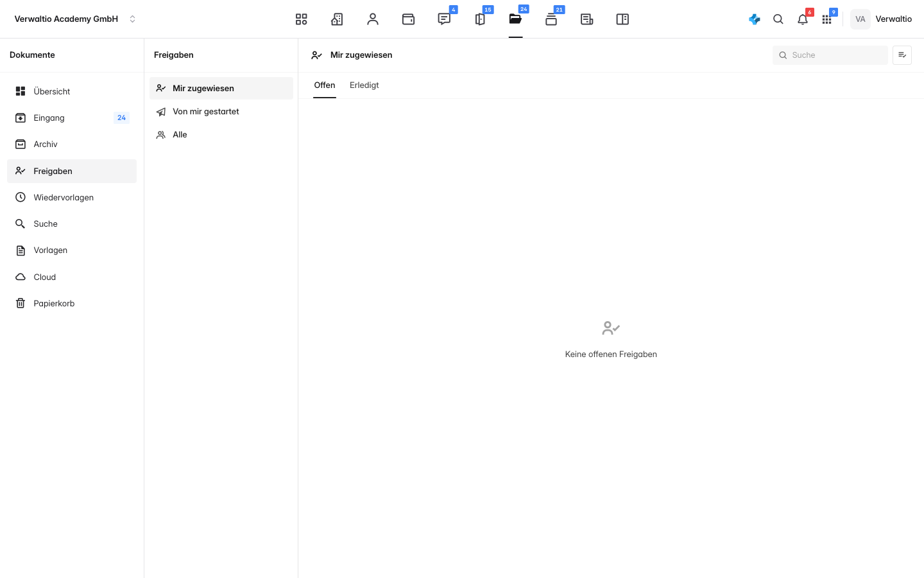Open Archiv in Dokumente sidebar
This screenshot has height=578, width=924.
click(72, 144)
